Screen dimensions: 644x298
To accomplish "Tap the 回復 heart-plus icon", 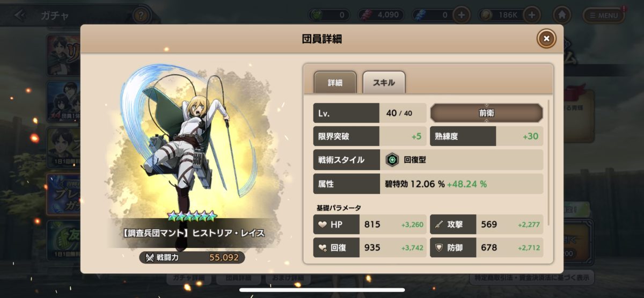I will (x=323, y=248).
